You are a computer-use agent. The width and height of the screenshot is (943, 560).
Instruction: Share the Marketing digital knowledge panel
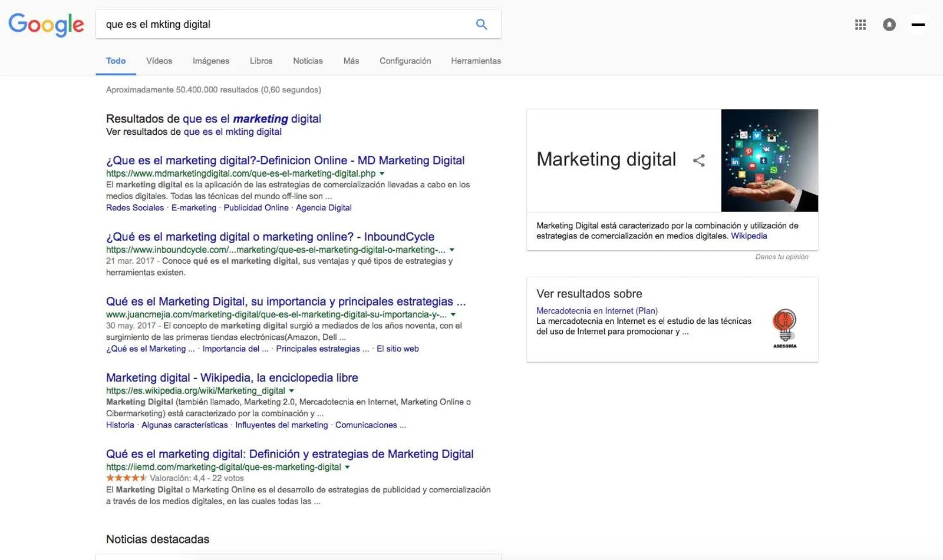pyautogui.click(x=699, y=160)
